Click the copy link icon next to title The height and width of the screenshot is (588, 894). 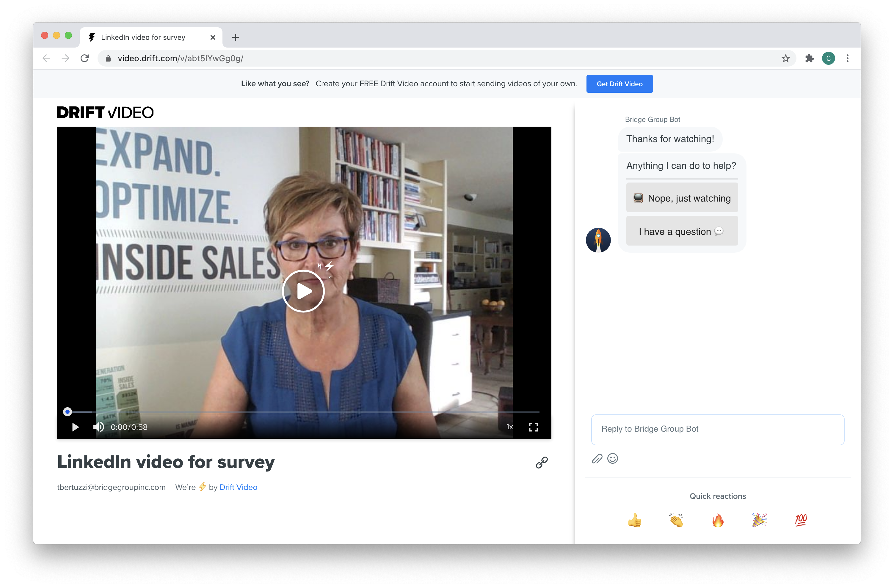tap(542, 462)
